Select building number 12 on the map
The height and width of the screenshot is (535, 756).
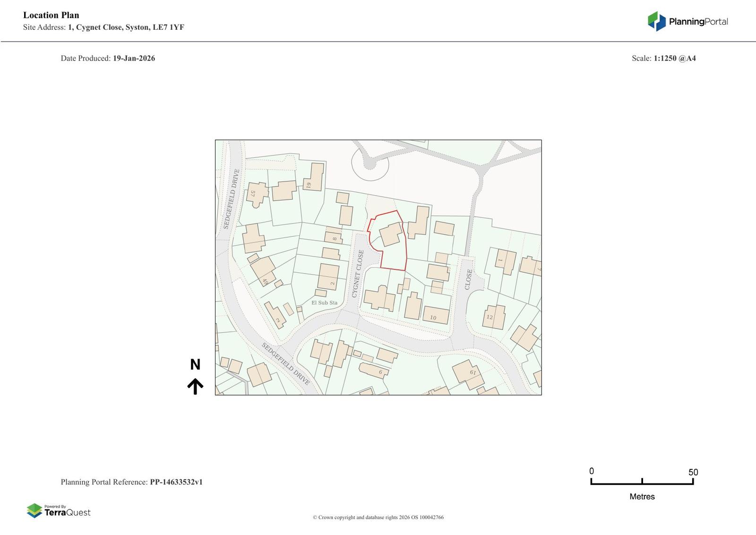[493, 317]
